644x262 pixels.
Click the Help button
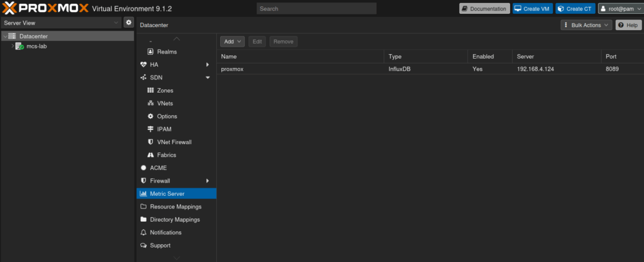click(x=628, y=25)
